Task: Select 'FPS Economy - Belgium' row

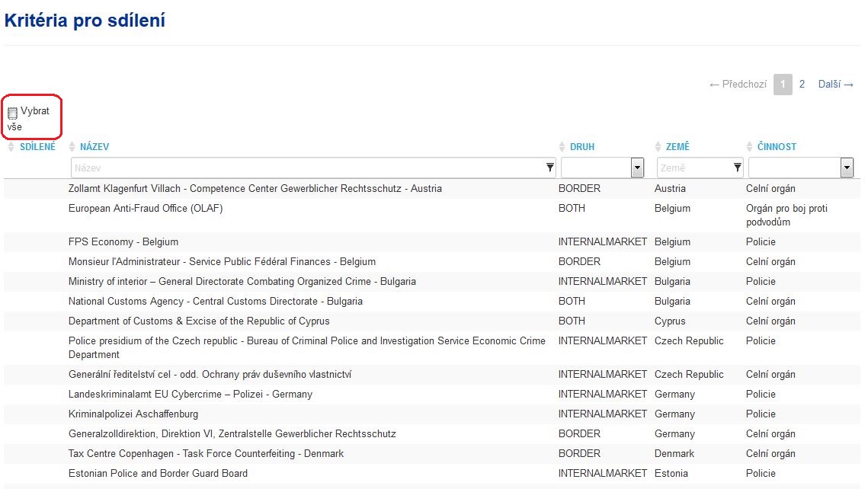Action: pyautogui.click(x=432, y=241)
